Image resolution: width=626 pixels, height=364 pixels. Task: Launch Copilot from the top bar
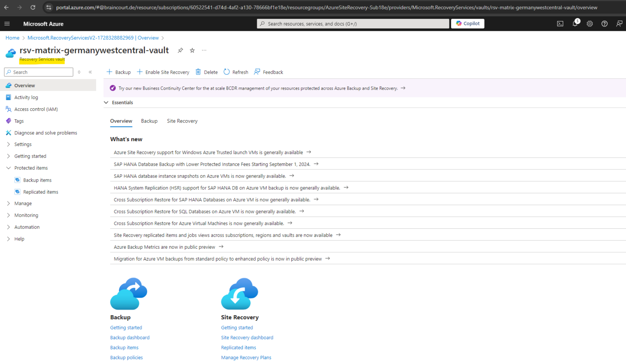[467, 23]
